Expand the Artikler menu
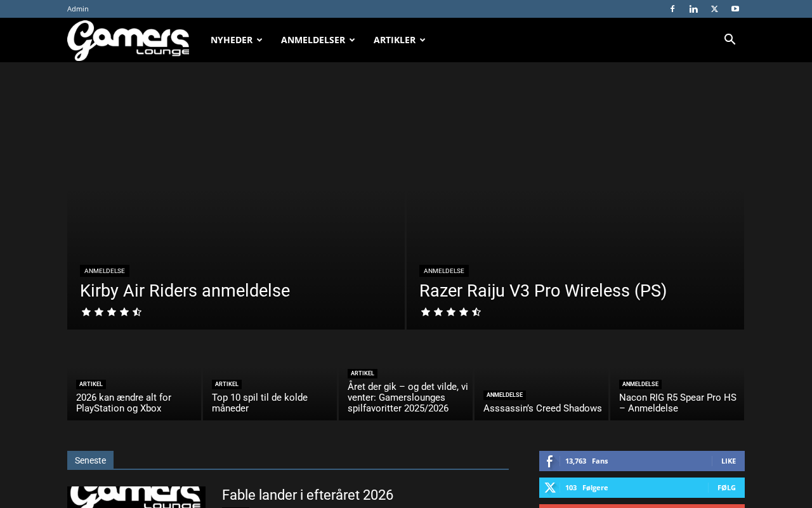The image size is (812, 508). 399,40
